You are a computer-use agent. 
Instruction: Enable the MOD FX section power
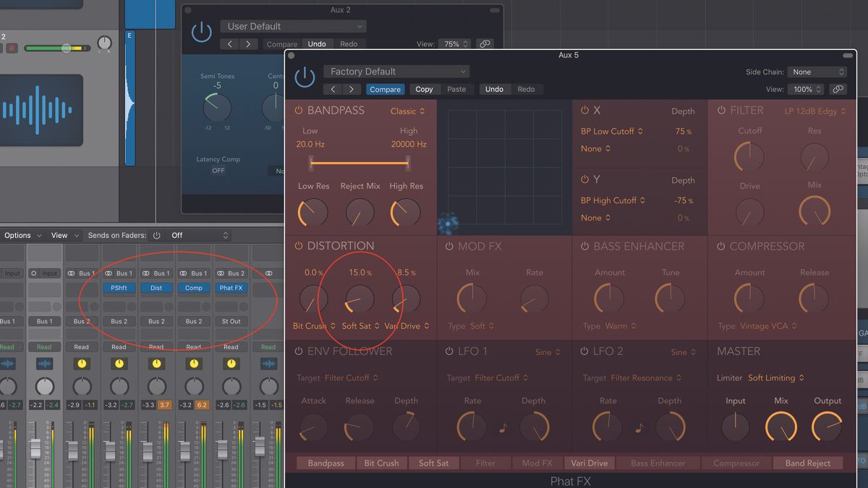pyautogui.click(x=448, y=247)
